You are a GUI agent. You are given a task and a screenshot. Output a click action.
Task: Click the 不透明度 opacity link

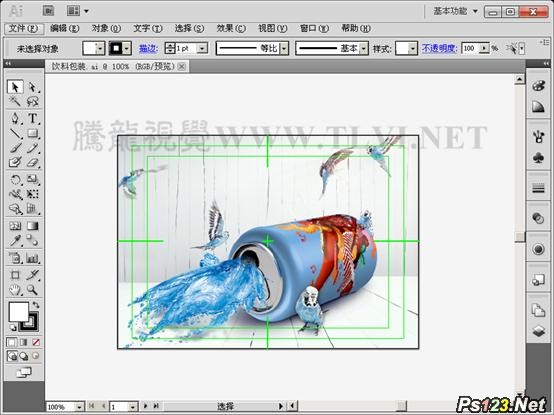coord(440,48)
